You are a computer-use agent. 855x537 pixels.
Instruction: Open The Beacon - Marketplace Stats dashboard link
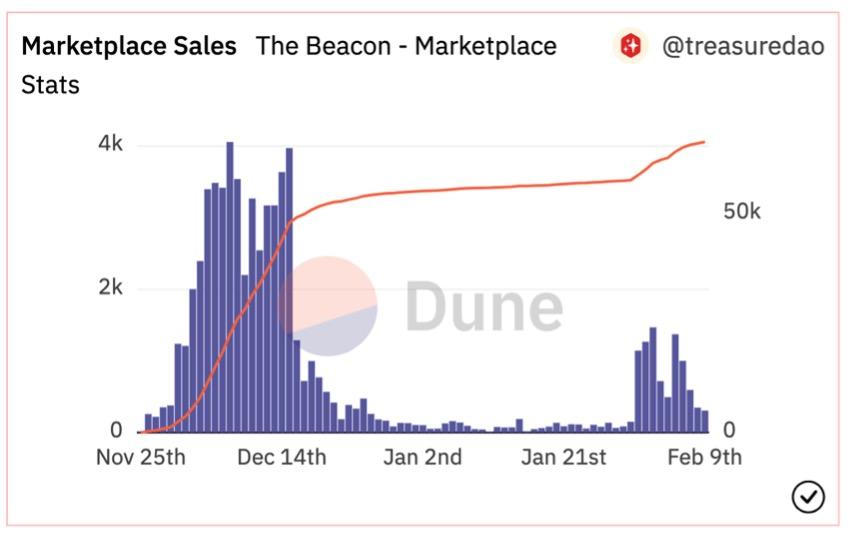[406, 46]
